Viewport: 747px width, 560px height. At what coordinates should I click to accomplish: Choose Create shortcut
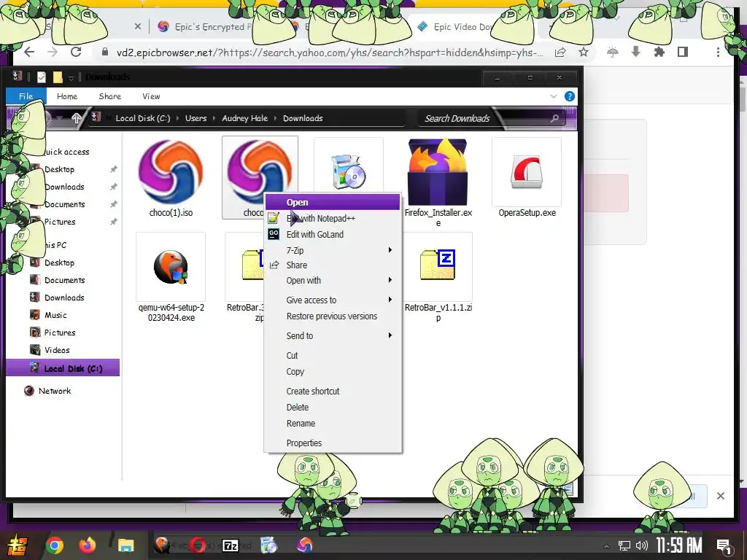[333, 392]
